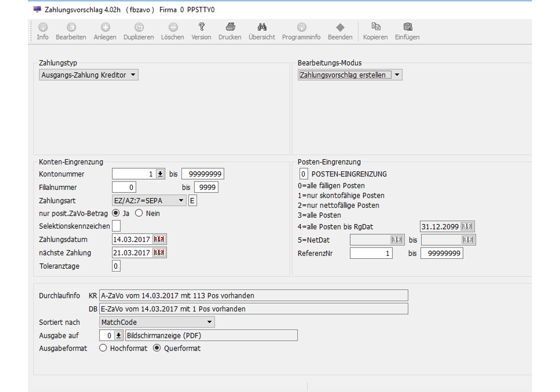Tick the Selektionskennzeichen box
Image resolution: width=560 pixels, height=392 pixels.
(116, 226)
